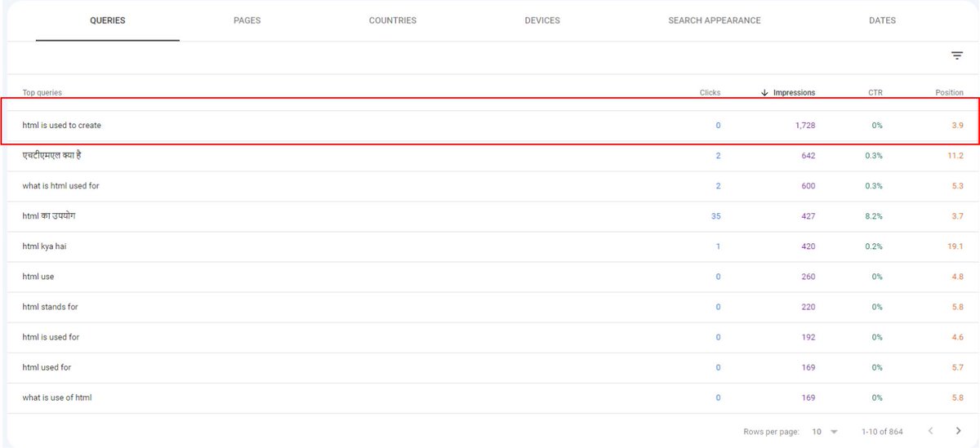Select query 'what is use of html'
Image resolution: width=980 pixels, height=448 pixels.
coord(57,397)
